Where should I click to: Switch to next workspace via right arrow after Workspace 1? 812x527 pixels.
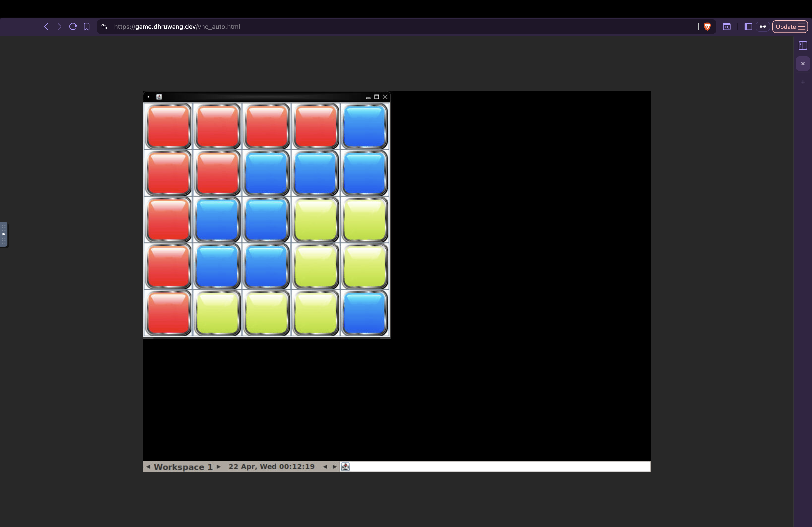pyautogui.click(x=219, y=467)
